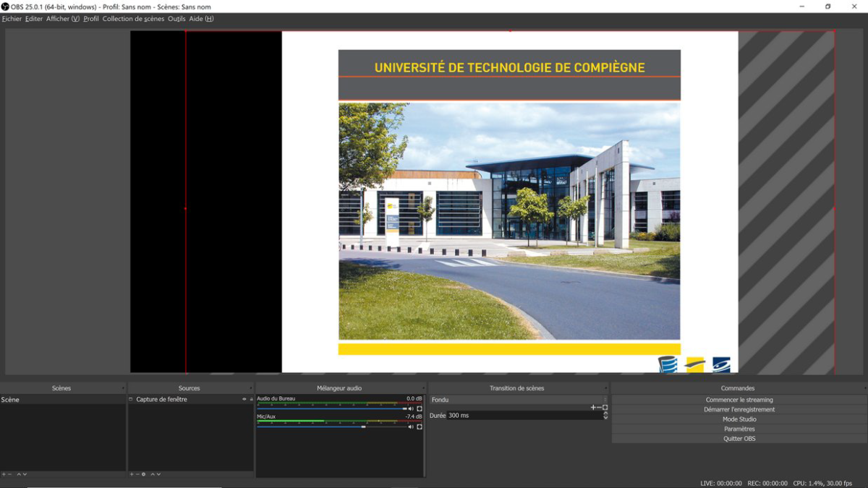Open Audio du Bureau settings gear
Viewport: 868px width, 488px height.
[420, 408]
